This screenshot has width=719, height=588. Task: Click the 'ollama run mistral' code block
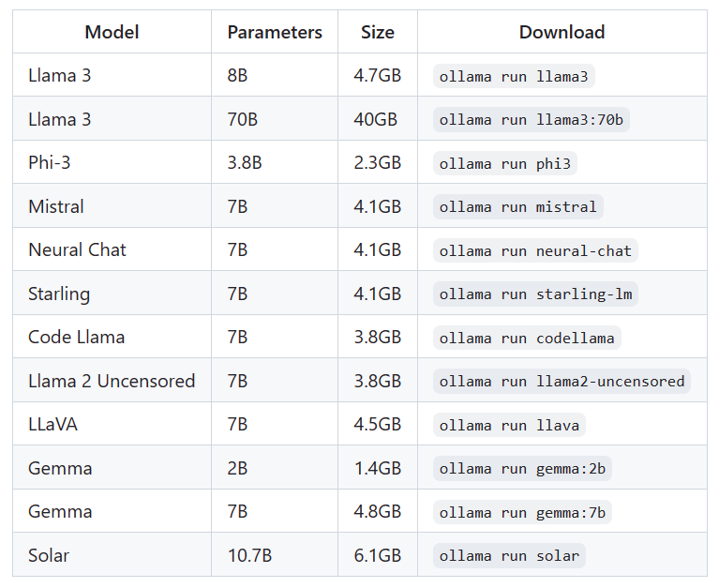coord(517,206)
